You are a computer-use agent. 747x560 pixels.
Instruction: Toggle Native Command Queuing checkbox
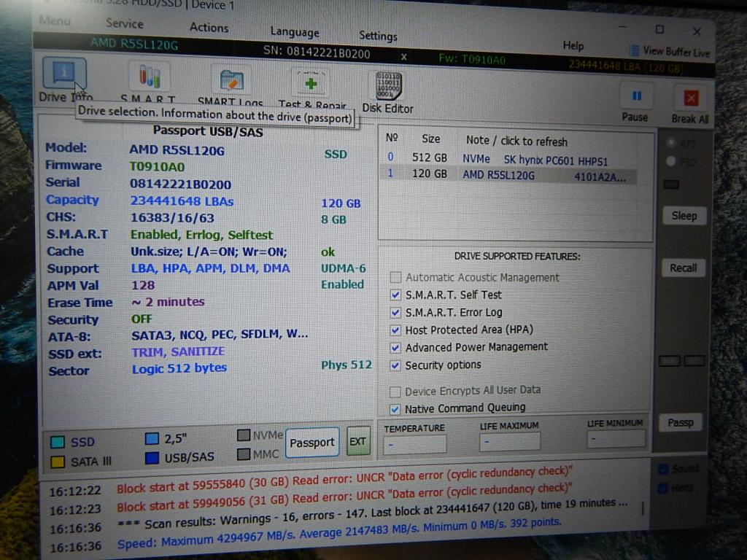[x=395, y=408]
